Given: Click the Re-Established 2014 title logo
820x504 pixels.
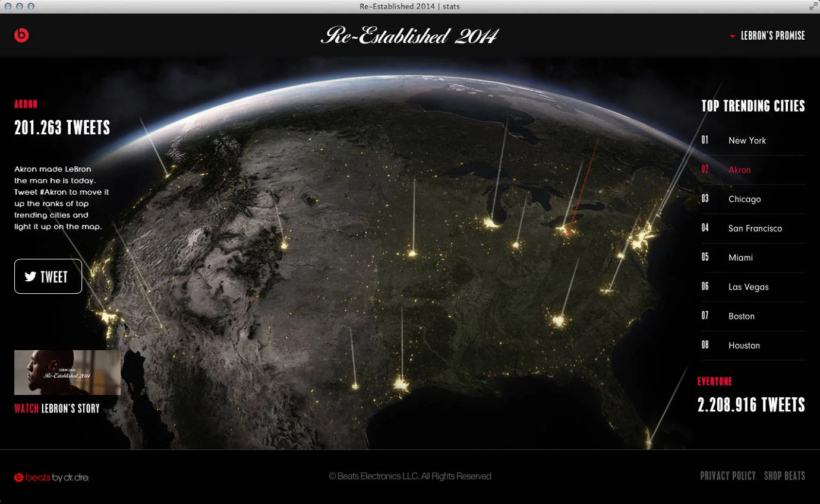Looking at the screenshot, I should click(x=409, y=36).
